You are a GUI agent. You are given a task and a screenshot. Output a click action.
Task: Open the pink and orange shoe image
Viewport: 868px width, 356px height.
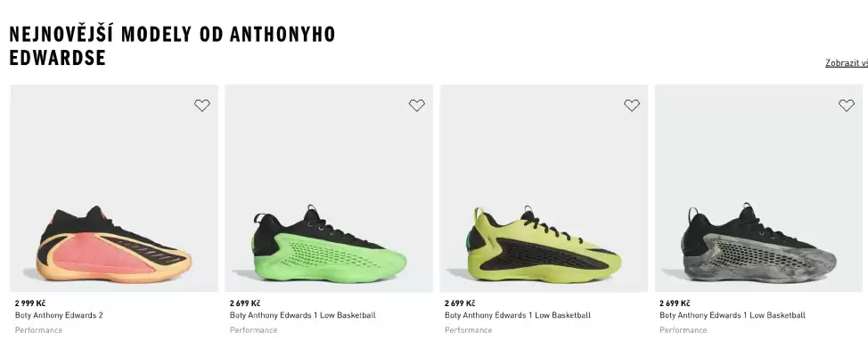click(114, 188)
